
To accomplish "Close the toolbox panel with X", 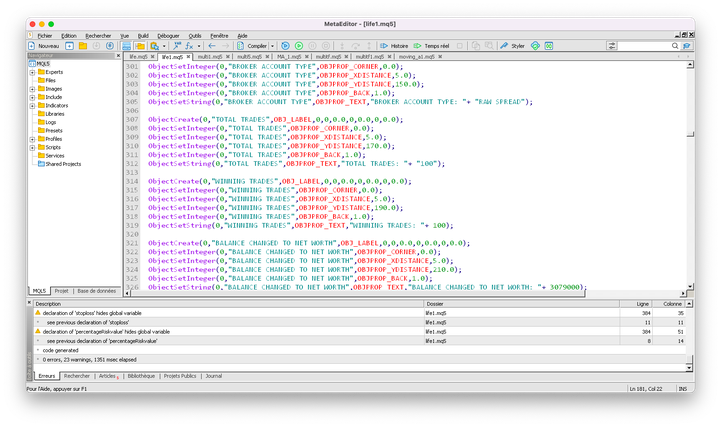I will 29,303.
